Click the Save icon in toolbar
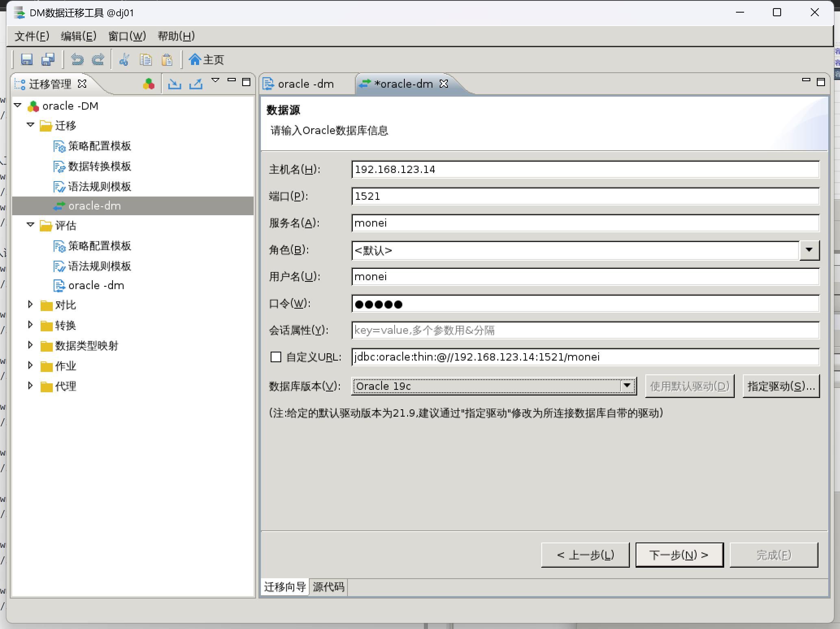The image size is (840, 629). (x=27, y=60)
